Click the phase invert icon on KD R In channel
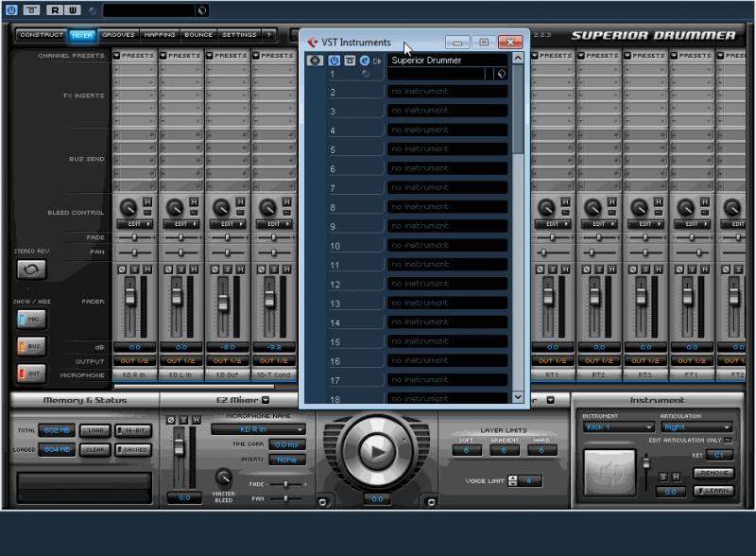 (122, 269)
